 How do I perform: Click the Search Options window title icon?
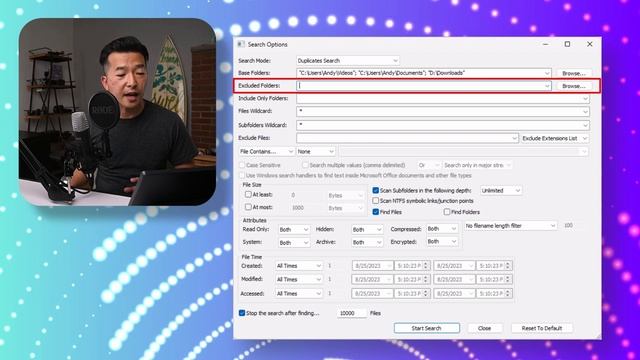point(241,44)
